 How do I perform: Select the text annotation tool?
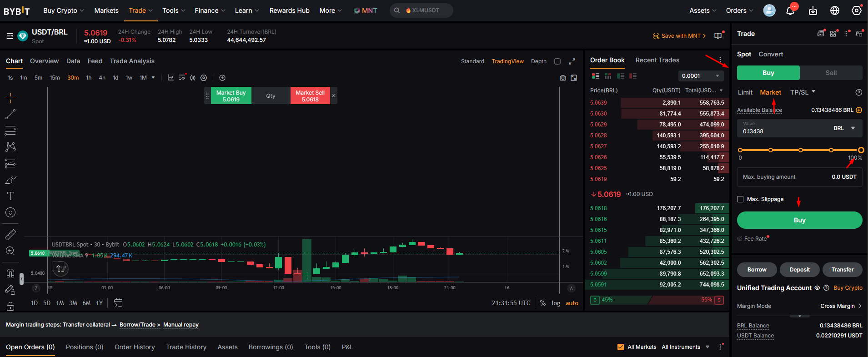(10, 196)
